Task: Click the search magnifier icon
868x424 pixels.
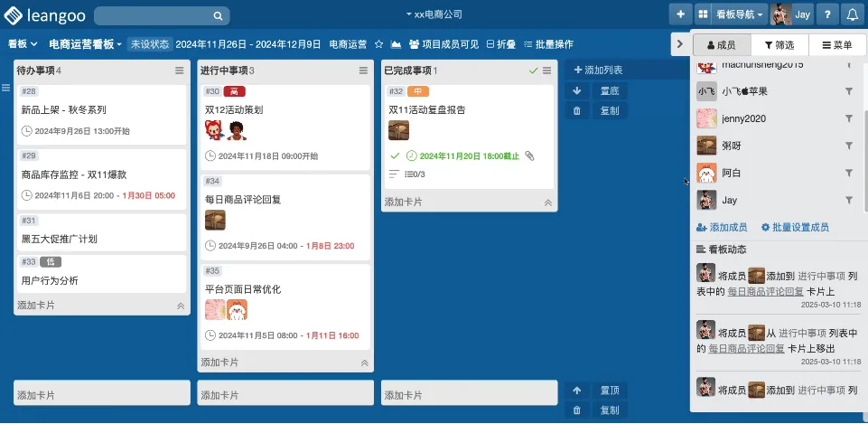Action: (x=218, y=16)
